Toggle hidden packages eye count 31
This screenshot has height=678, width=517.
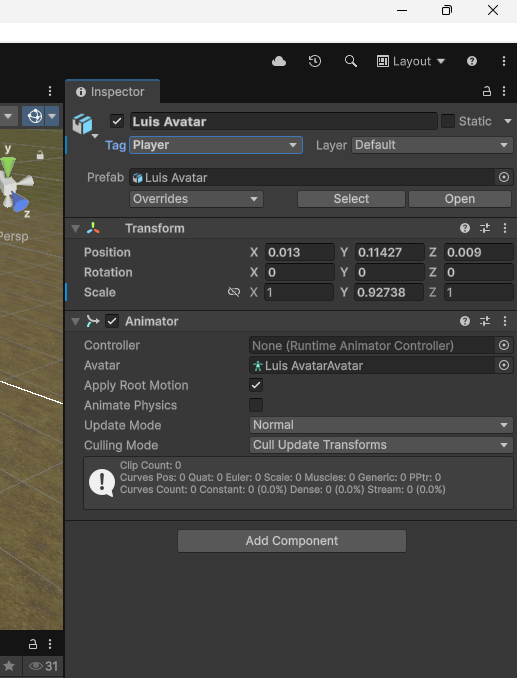tap(43, 666)
